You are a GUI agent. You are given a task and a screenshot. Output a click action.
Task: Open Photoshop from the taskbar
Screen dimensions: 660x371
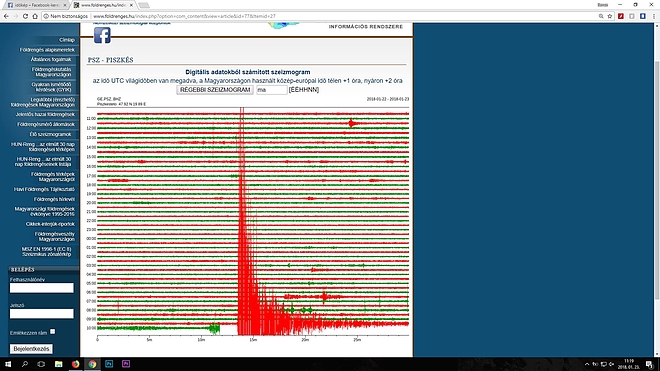[x=109, y=364]
